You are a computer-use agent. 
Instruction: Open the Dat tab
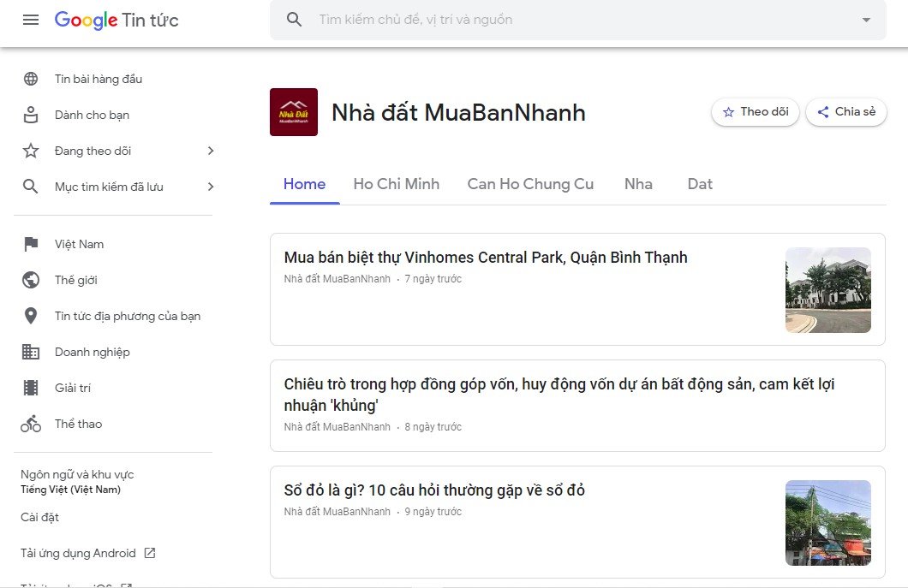[700, 183]
